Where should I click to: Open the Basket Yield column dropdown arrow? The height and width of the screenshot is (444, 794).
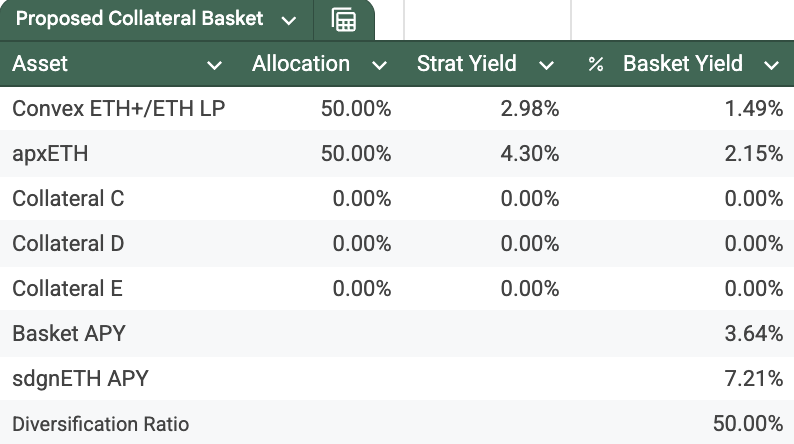[771, 66]
